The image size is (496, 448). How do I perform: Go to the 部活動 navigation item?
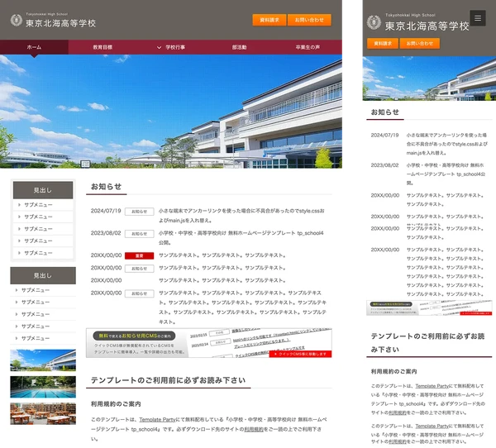click(x=239, y=47)
